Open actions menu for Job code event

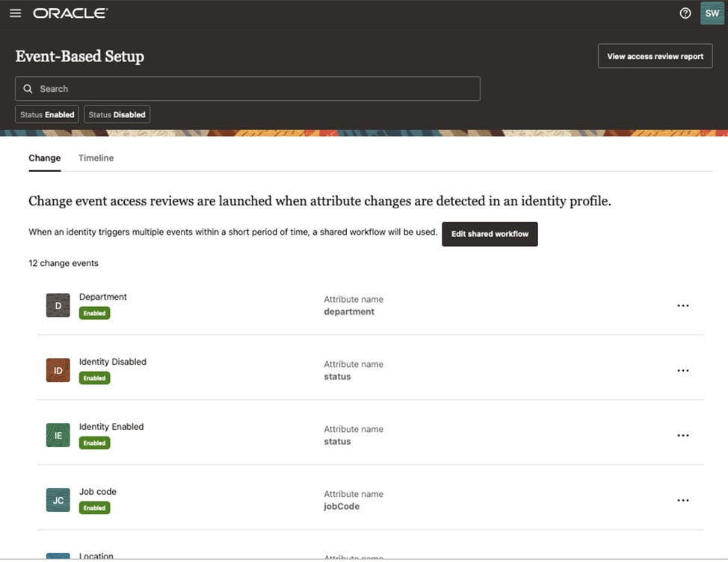(x=682, y=501)
